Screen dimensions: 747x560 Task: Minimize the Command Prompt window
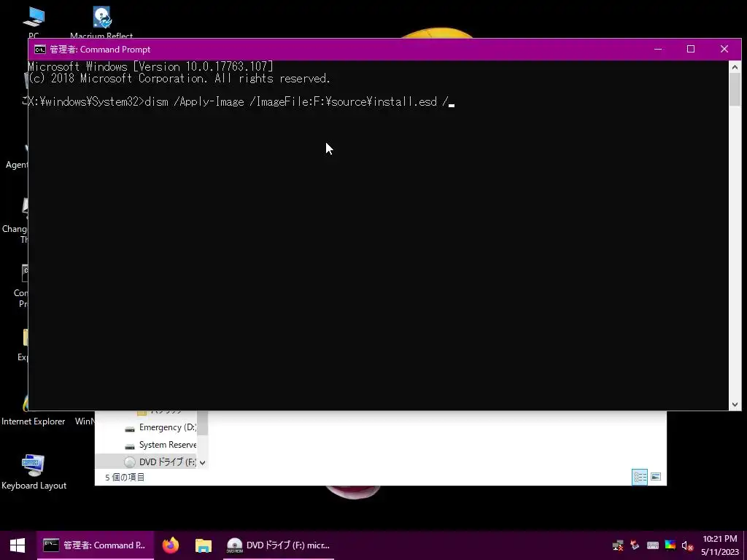[x=658, y=49]
